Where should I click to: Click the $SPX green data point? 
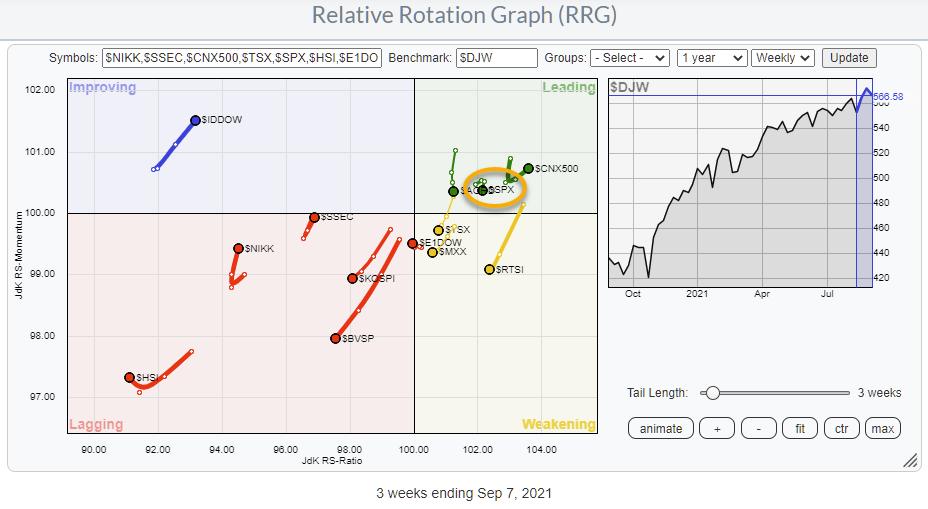coord(483,191)
